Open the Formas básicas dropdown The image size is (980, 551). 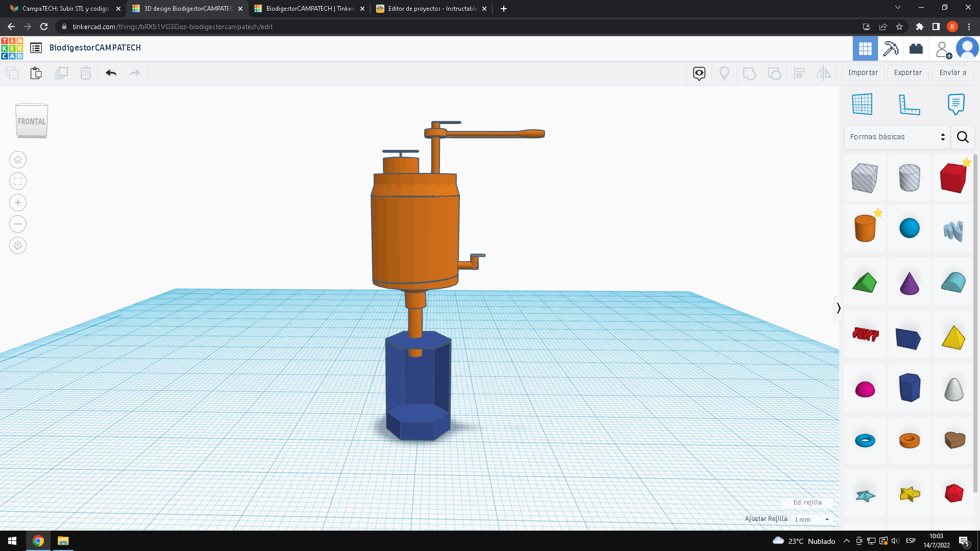coord(897,137)
